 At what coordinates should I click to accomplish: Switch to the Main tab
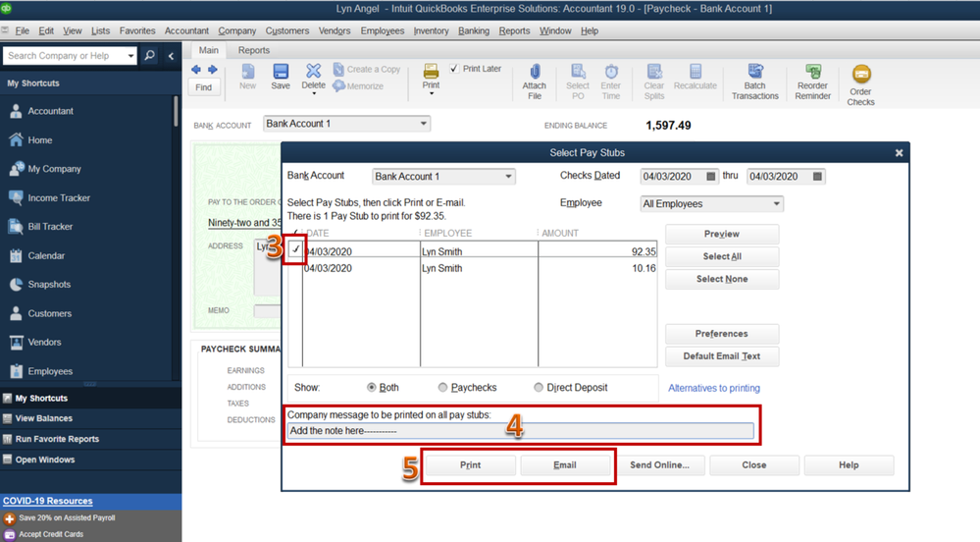click(209, 50)
